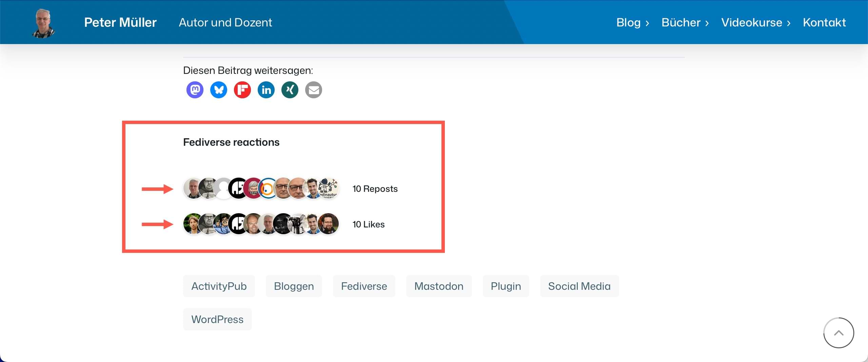Image resolution: width=868 pixels, height=362 pixels.
Task: Open the ActivityPub tag
Action: [219, 286]
